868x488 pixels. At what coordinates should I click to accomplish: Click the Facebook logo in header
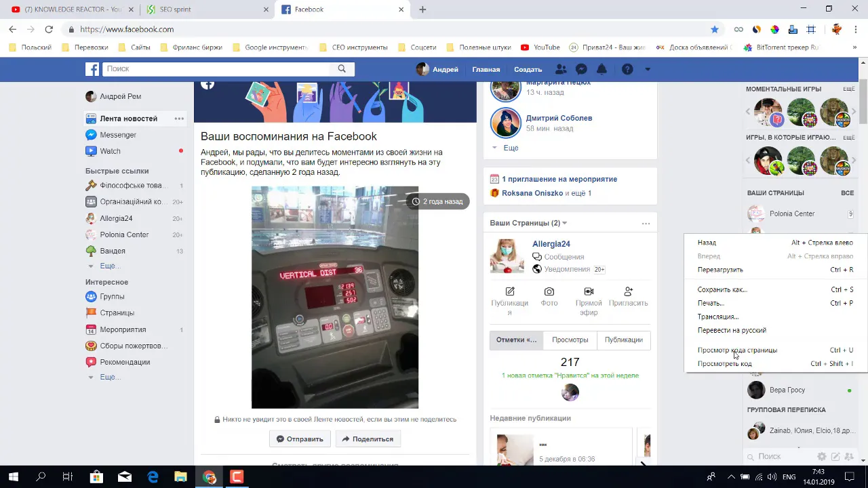coord(92,69)
